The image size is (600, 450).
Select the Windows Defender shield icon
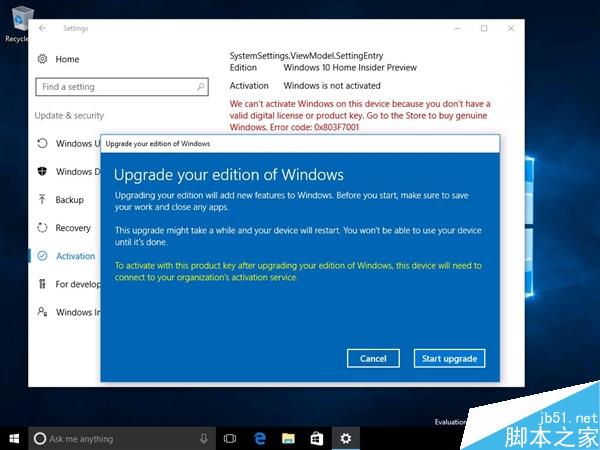coord(42,171)
